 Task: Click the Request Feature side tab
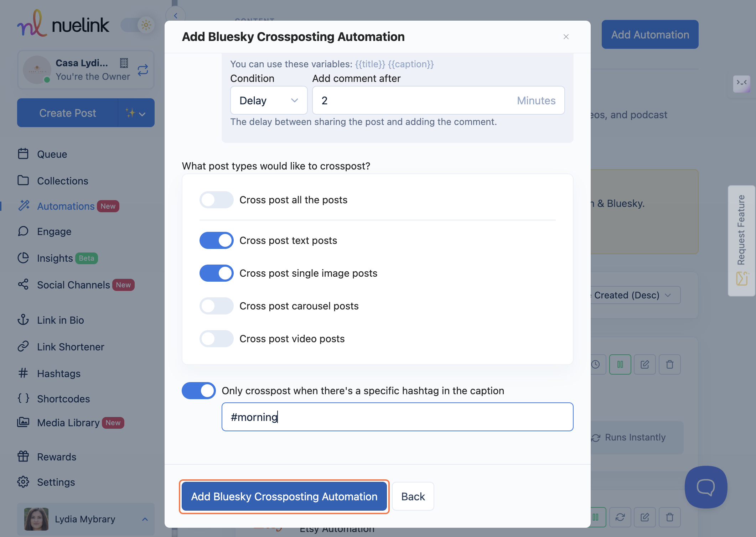click(742, 241)
